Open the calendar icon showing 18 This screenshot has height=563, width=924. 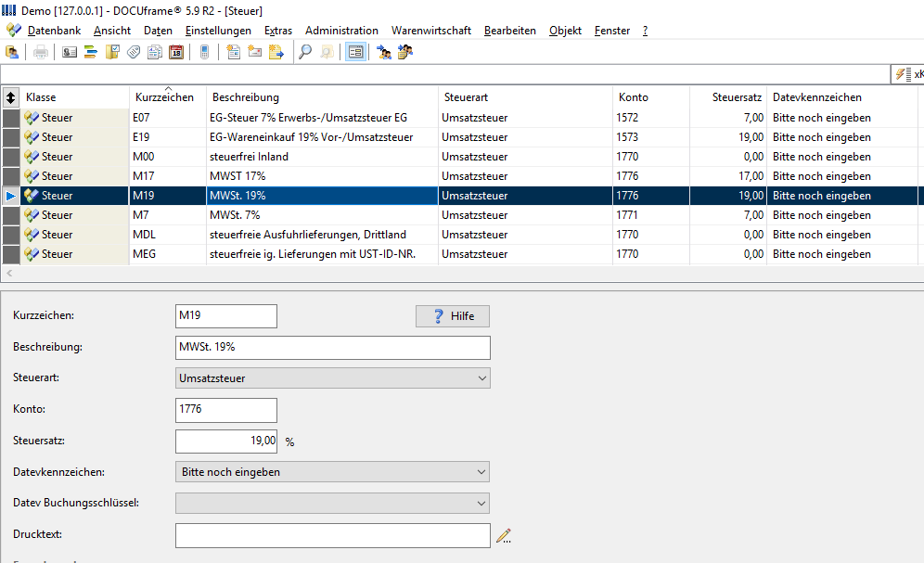click(176, 53)
